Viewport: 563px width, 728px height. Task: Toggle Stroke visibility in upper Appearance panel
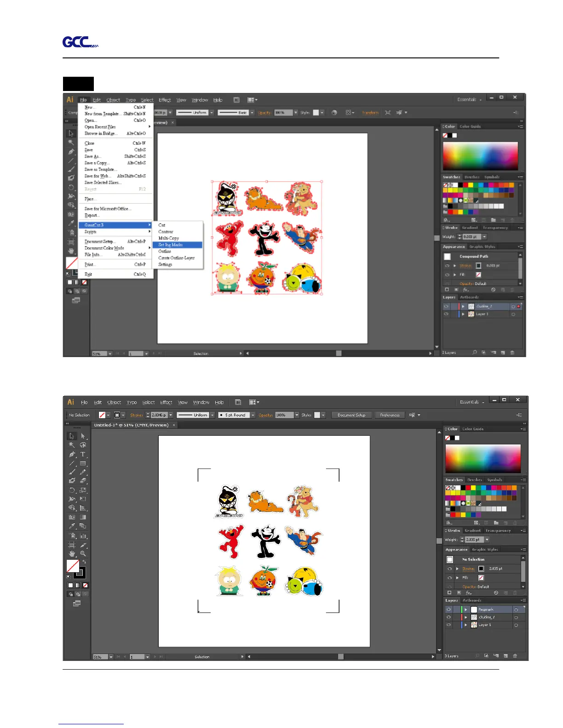coord(447,266)
